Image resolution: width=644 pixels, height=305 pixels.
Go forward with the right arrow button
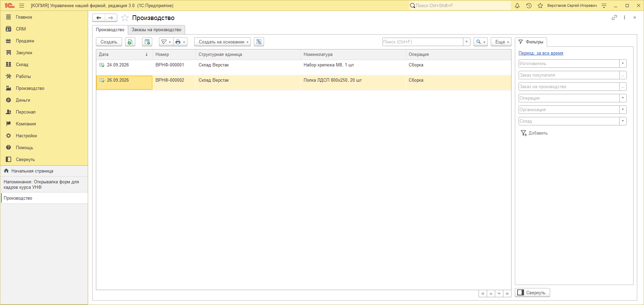click(x=111, y=18)
